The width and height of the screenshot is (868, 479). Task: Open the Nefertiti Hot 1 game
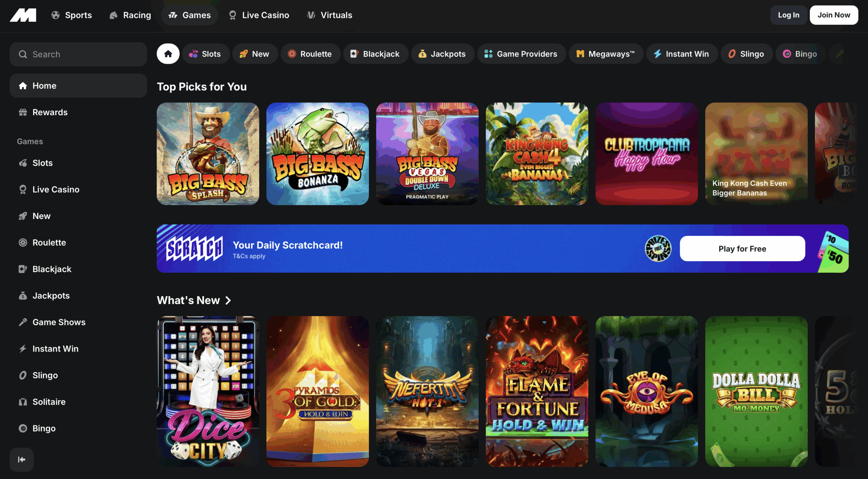(427, 391)
